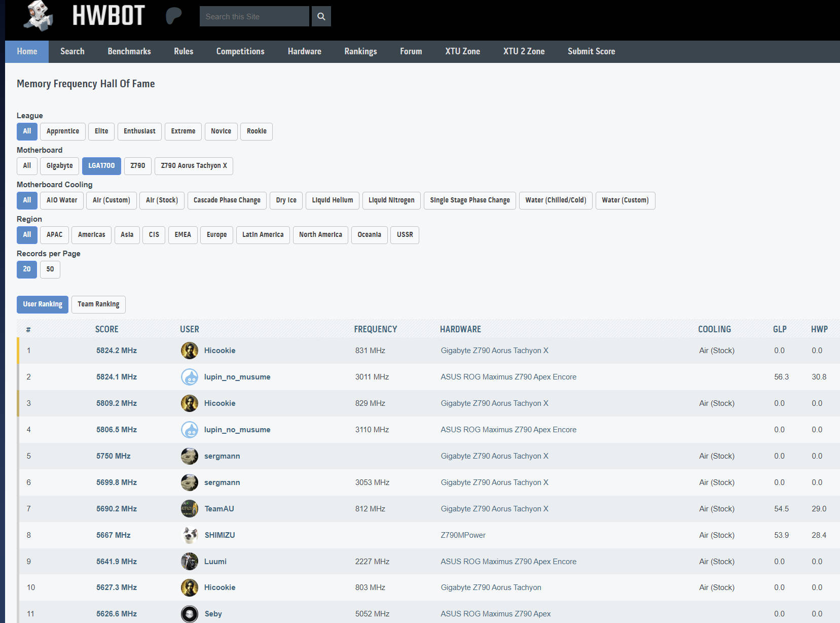Open the 5824.2 MHz score link

tap(117, 351)
